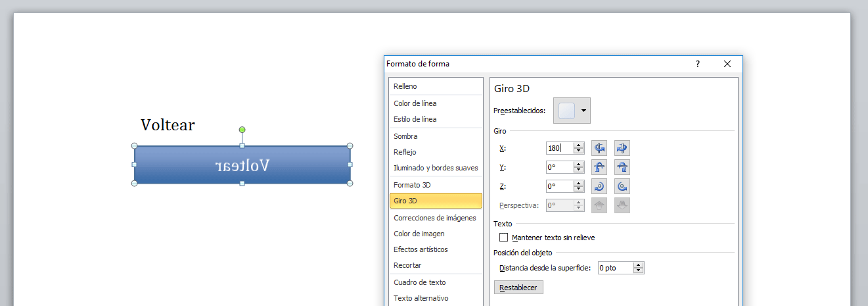Viewport: 868px width, 306px height.
Task: Close the Formato de forma dialog
Action: [727, 64]
